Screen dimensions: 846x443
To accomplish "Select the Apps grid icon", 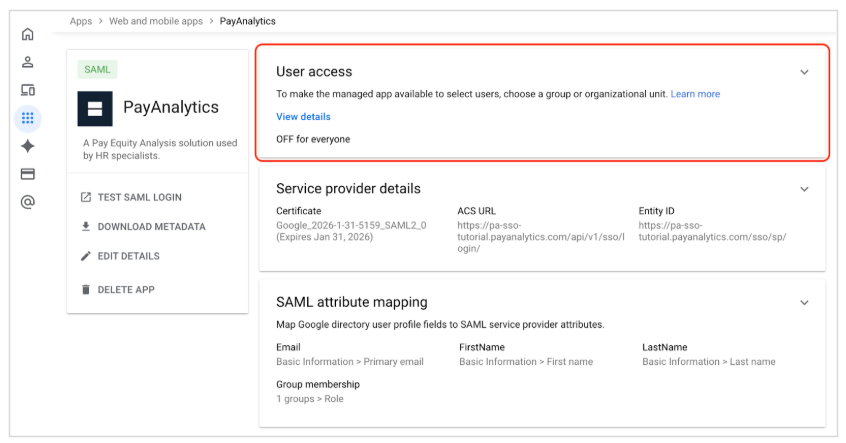I will (x=28, y=118).
